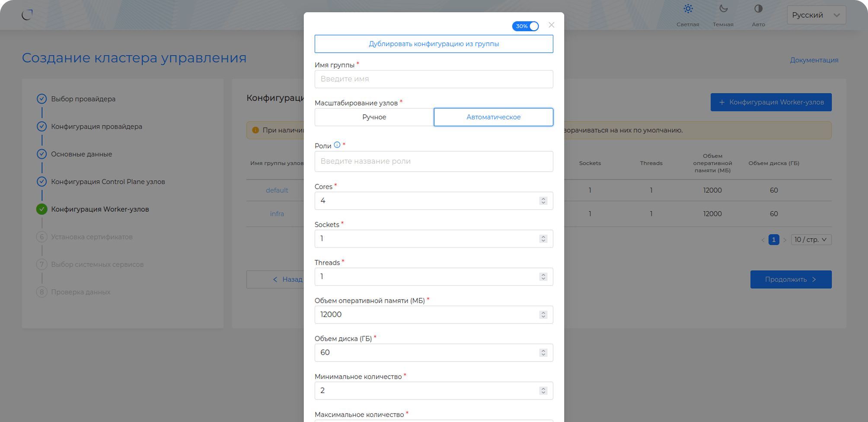Switch to the dark theme moon icon
Image resolution: width=868 pixels, height=422 pixels.
click(x=723, y=9)
